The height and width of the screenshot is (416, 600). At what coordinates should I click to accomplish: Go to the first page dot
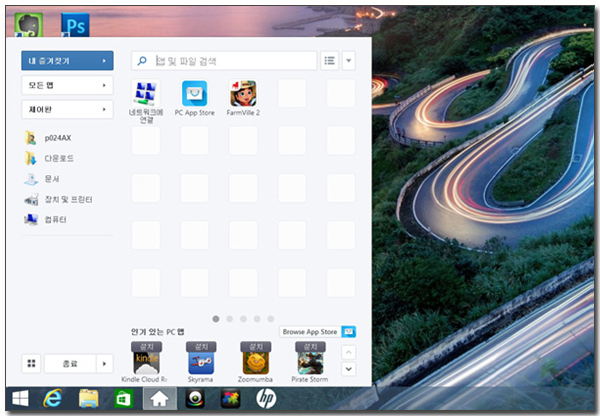pyautogui.click(x=216, y=319)
